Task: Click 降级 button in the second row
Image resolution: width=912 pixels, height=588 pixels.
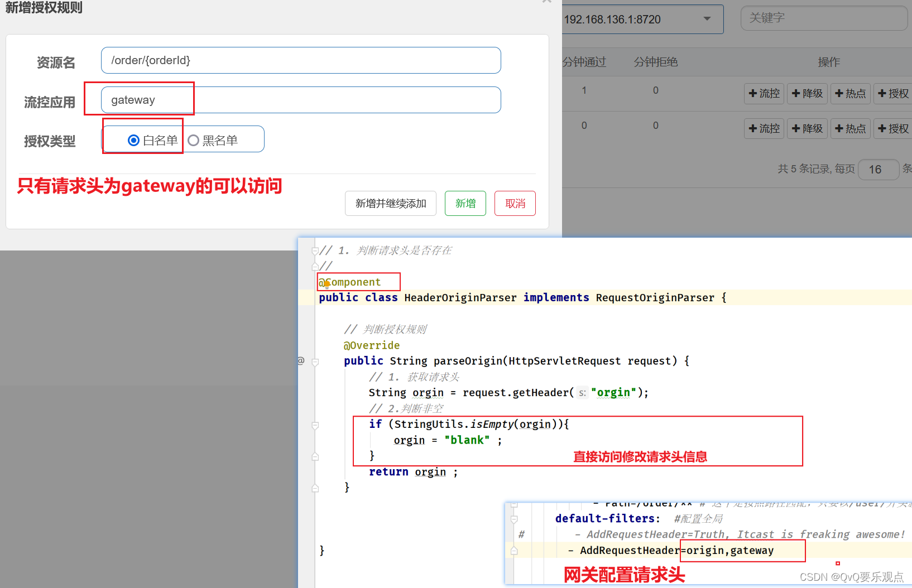Action: point(807,129)
